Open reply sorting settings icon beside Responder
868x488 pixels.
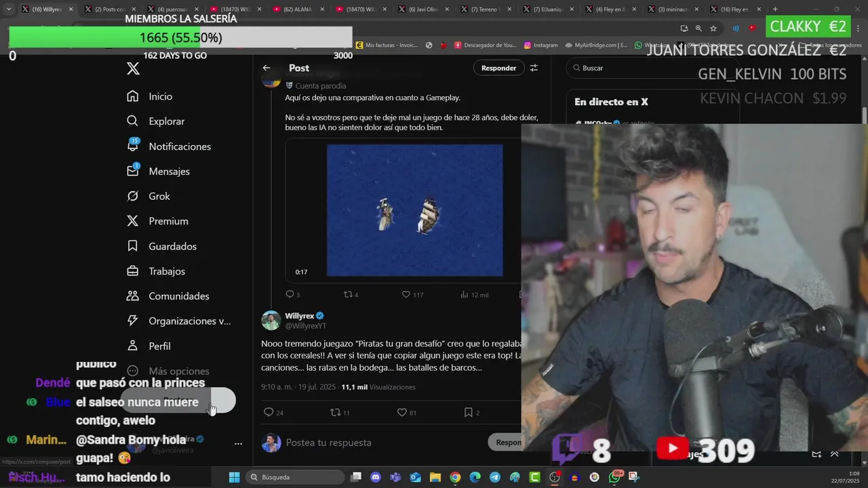click(x=534, y=68)
